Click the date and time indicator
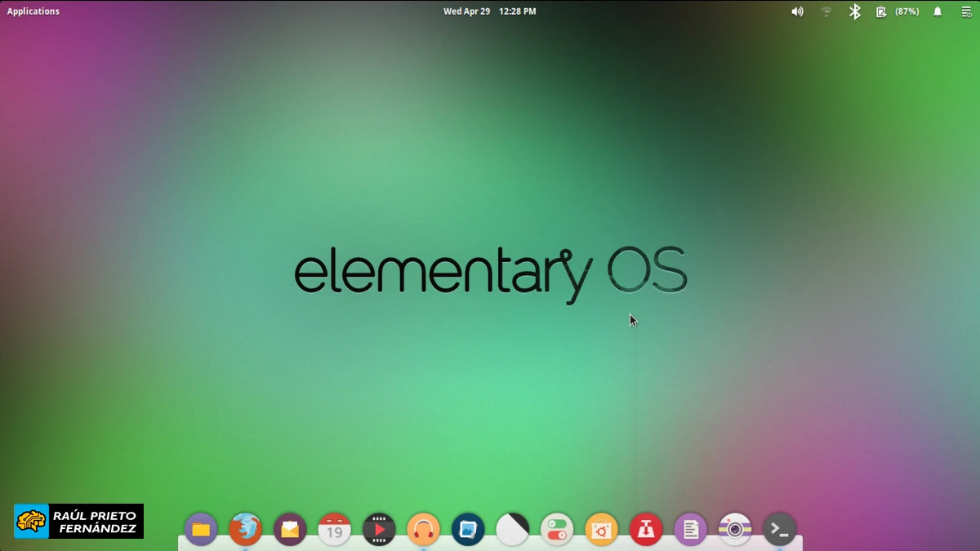 (489, 11)
